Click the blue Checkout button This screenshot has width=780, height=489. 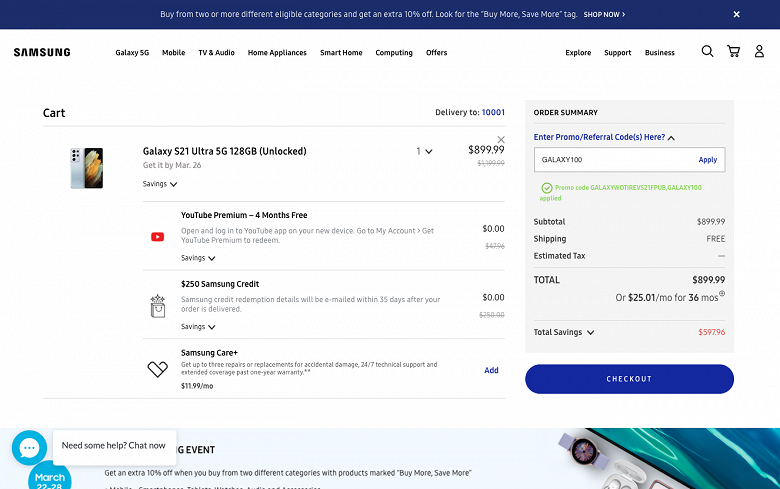[x=629, y=379]
